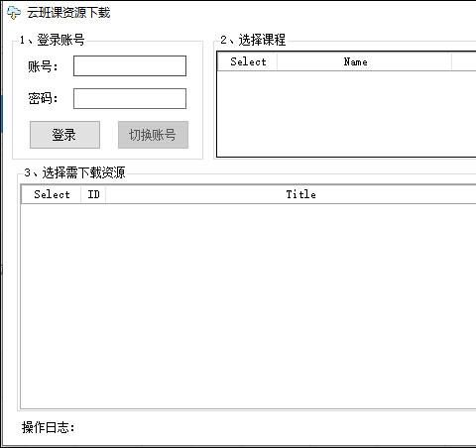
Task: Click ID column header in resources table
Action: pyautogui.click(x=93, y=194)
